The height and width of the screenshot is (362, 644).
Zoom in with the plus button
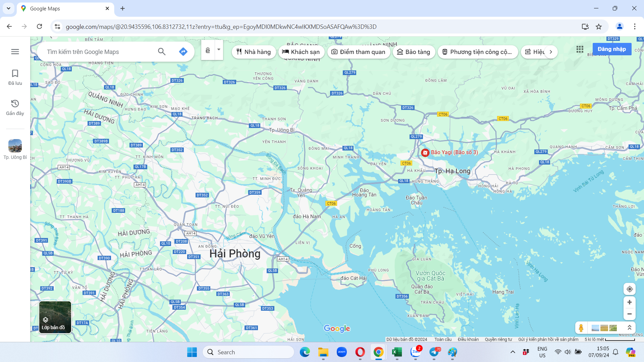(x=630, y=302)
